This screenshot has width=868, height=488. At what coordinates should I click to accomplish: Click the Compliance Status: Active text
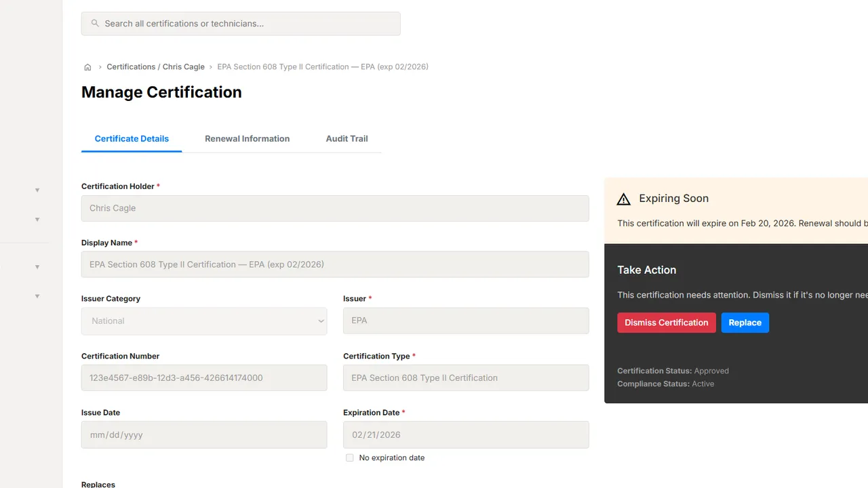point(665,384)
